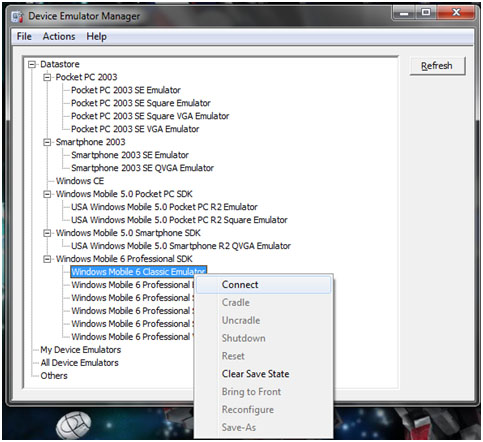Maximize the Device Emulator Manager window

(x=426, y=13)
